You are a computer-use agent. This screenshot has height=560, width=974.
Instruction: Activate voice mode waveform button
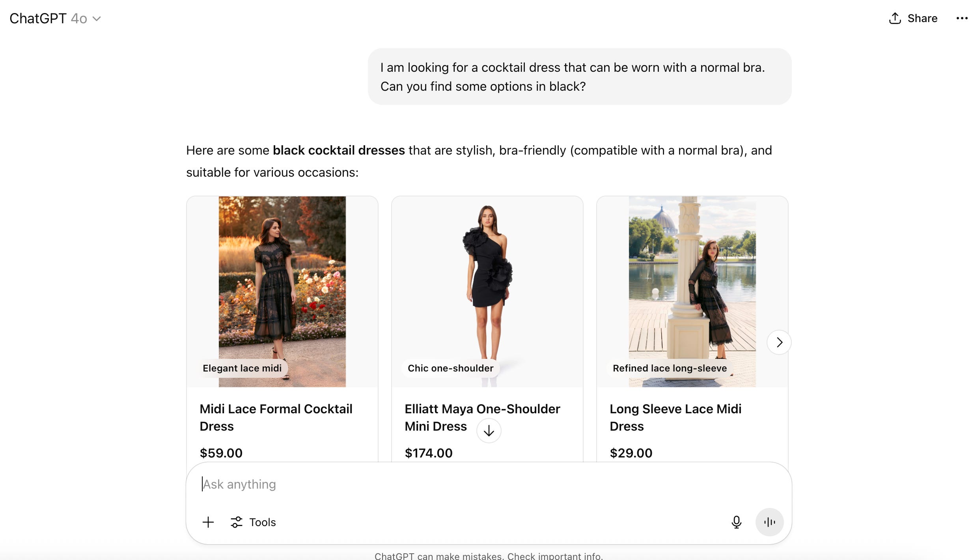coord(769,522)
